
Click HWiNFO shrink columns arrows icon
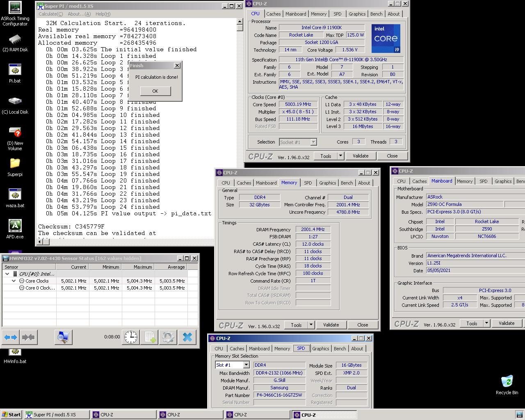tap(28, 337)
